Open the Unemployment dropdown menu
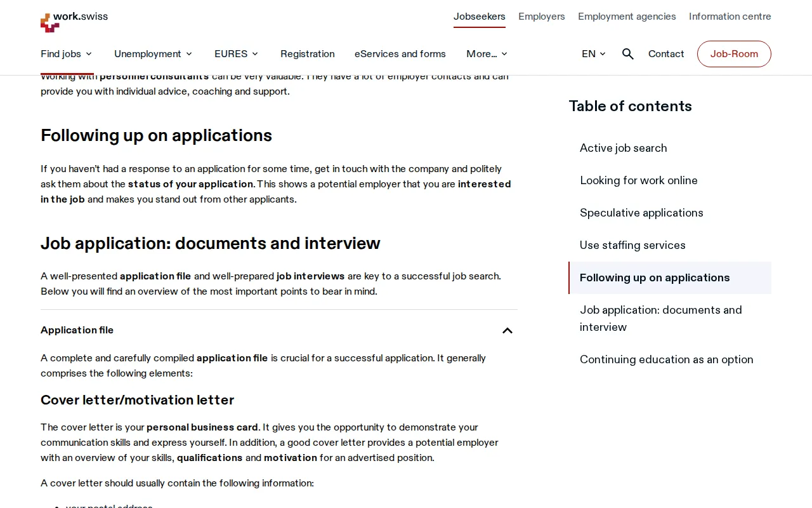This screenshot has height=508, width=812. point(154,54)
